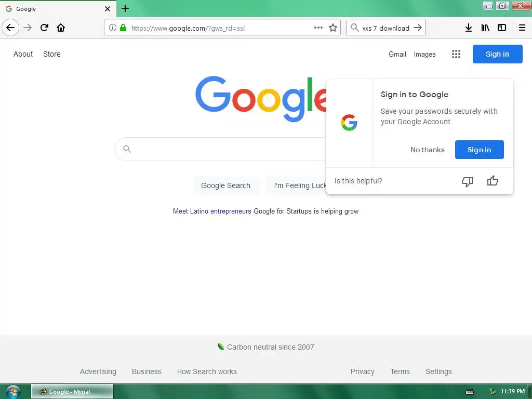Open page actions three-dot menu
This screenshot has width=532, height=399.
[318, 28]
